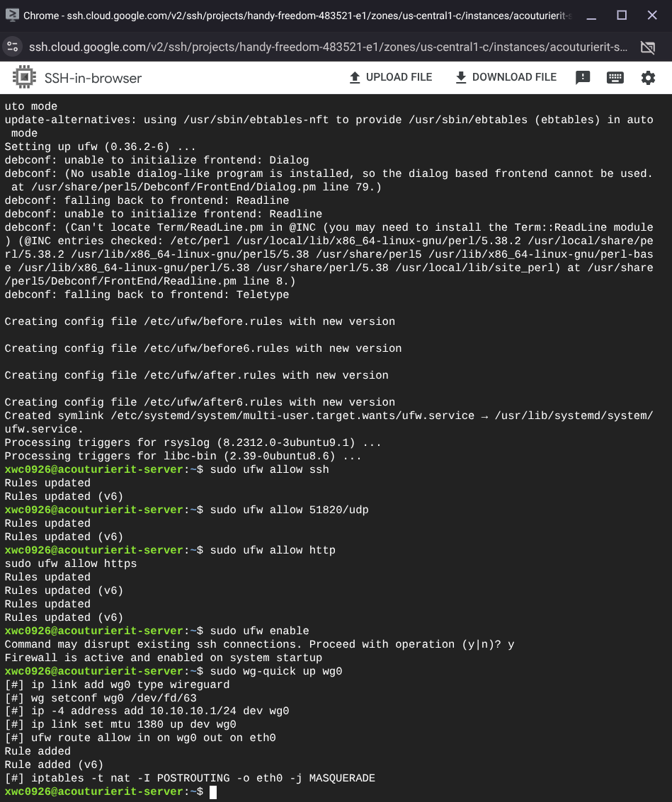Viewport: 672px width, 802px height.
Task: Open site information in the address bar
Action: pyautogui.click(x=13, y=47)
